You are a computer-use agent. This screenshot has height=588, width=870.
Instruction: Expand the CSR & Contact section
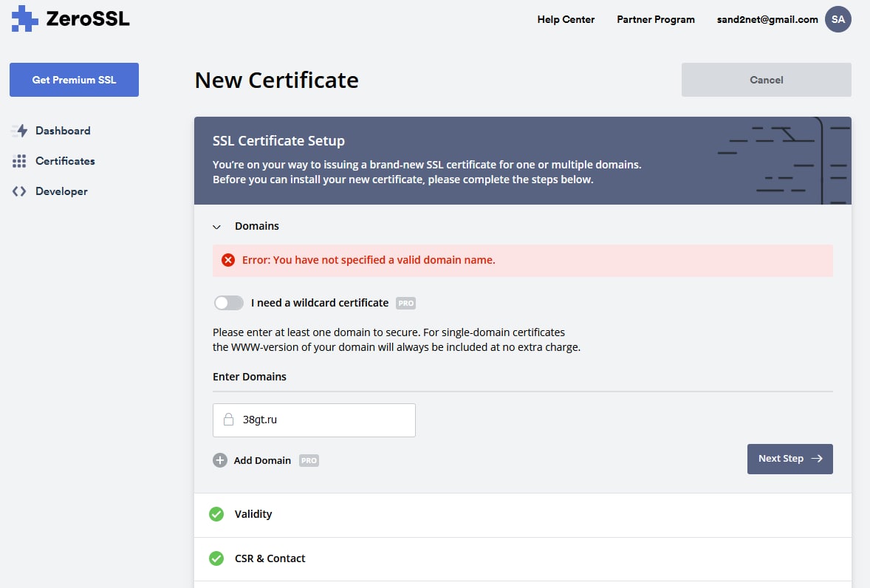click(x=270, y=558)
